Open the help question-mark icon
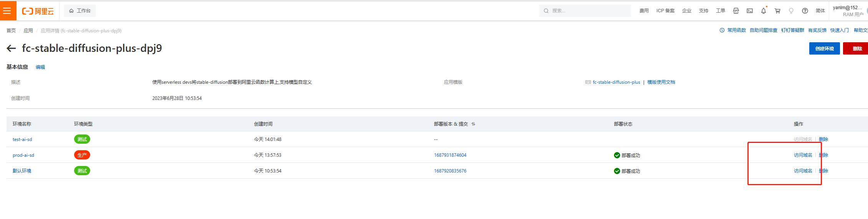 pyautogui.click(x=805, y=11)
